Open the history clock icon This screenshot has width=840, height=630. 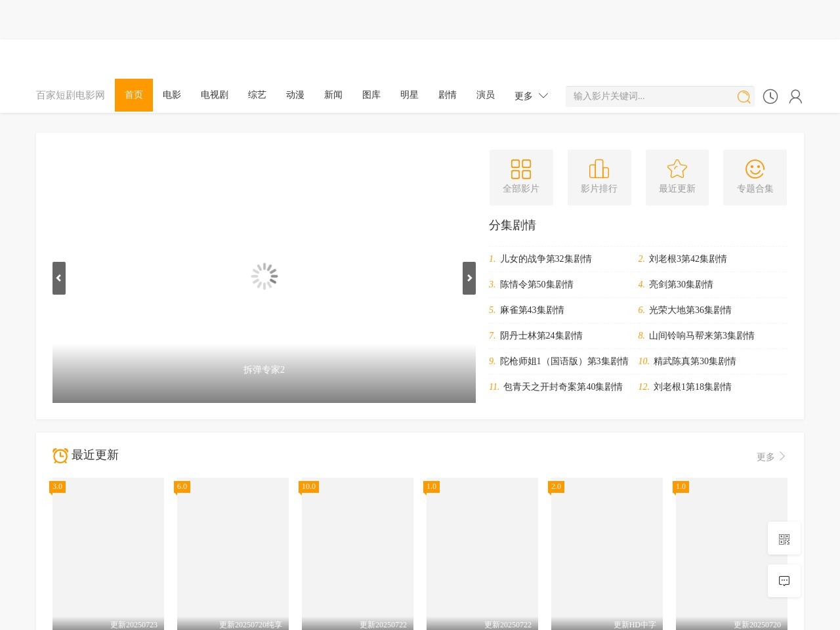770,96
